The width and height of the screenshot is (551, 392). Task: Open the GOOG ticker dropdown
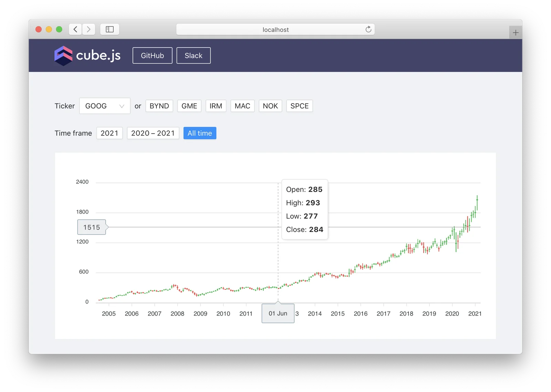coord(105,106)
